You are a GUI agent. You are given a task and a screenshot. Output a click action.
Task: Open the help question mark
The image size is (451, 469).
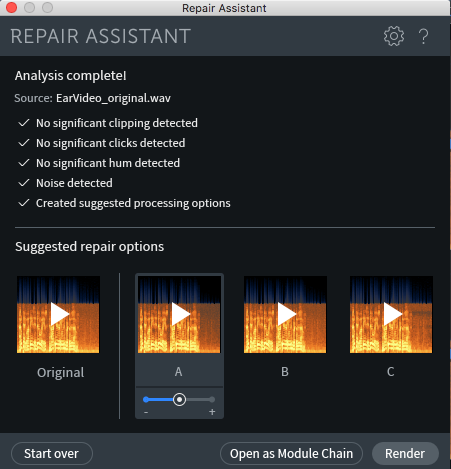point(423,36)
